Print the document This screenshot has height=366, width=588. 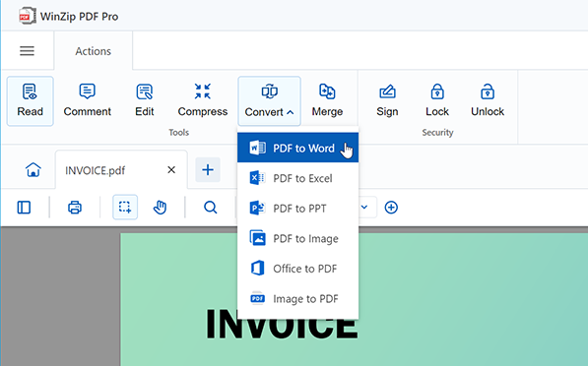coord(75,208)
